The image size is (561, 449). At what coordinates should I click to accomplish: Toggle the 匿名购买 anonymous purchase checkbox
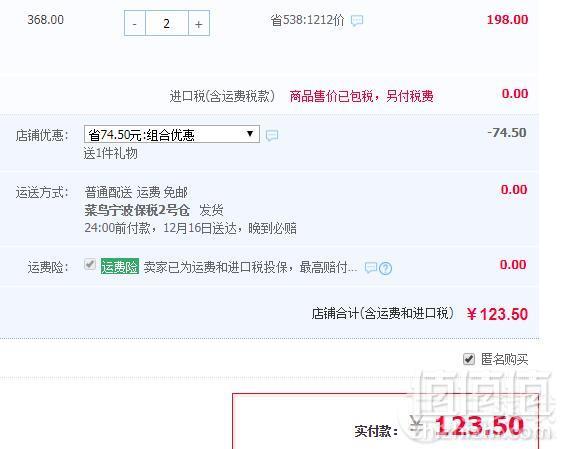pyautogui.click(x=469, y=359)
